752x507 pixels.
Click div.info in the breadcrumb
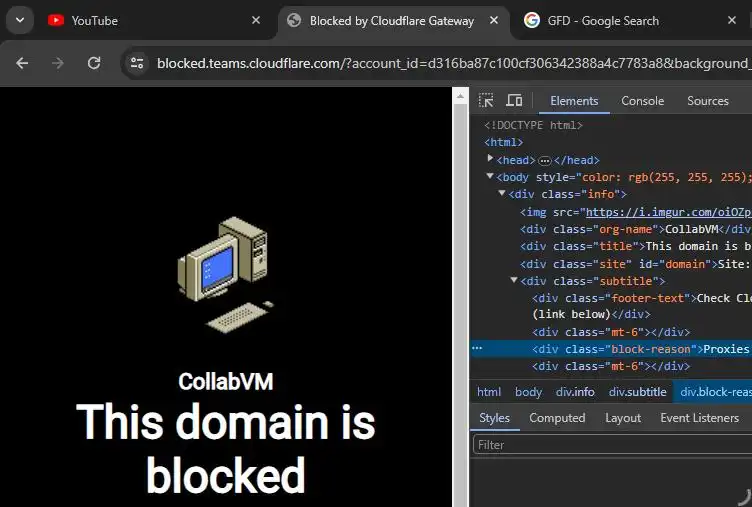[x=575, y=392]
